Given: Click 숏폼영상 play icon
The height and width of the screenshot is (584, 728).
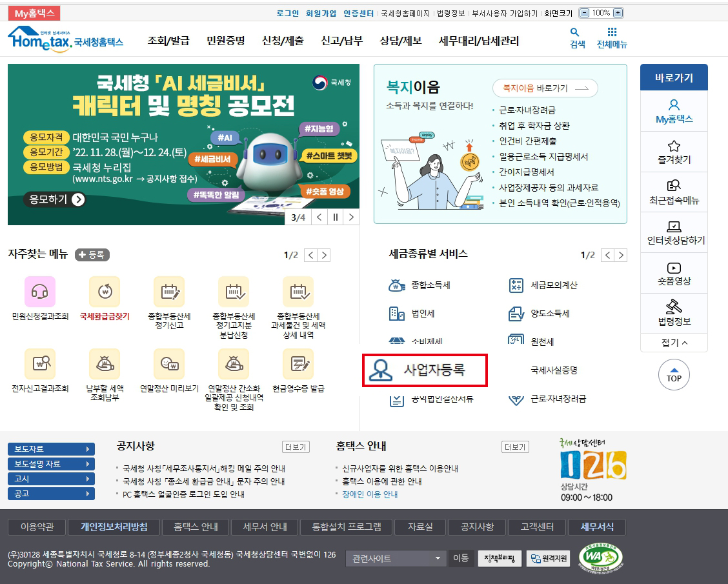Looking at the screenshot, I should [x=674, y=268].
